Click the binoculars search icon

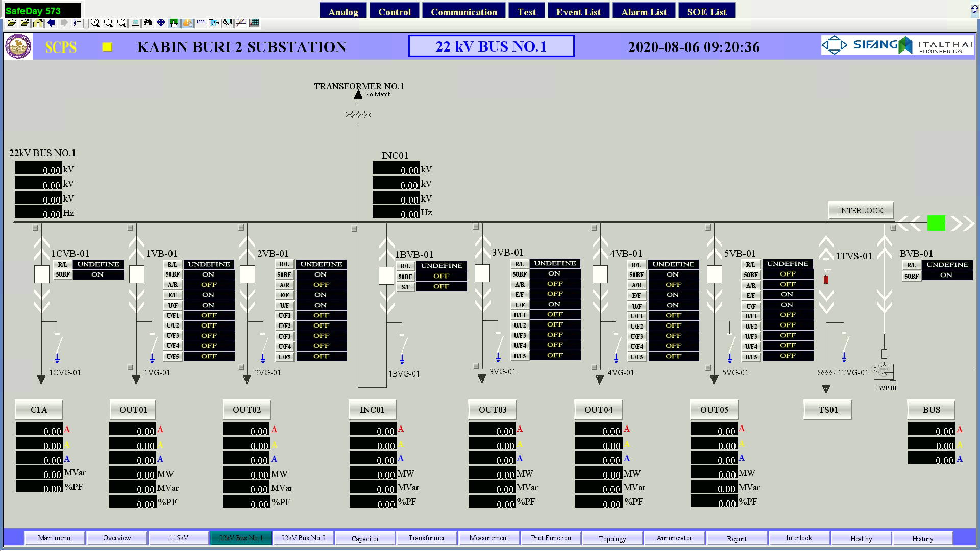coord(148,22)
